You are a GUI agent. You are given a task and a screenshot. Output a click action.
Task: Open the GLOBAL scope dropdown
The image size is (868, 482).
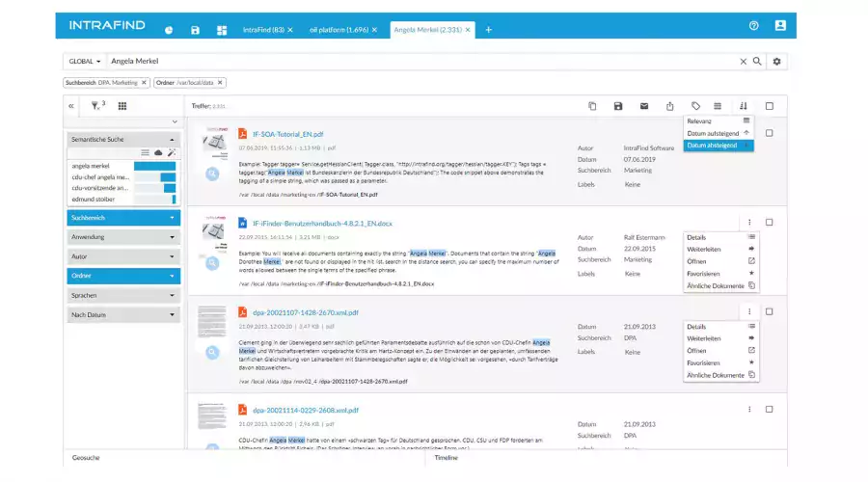84,62
